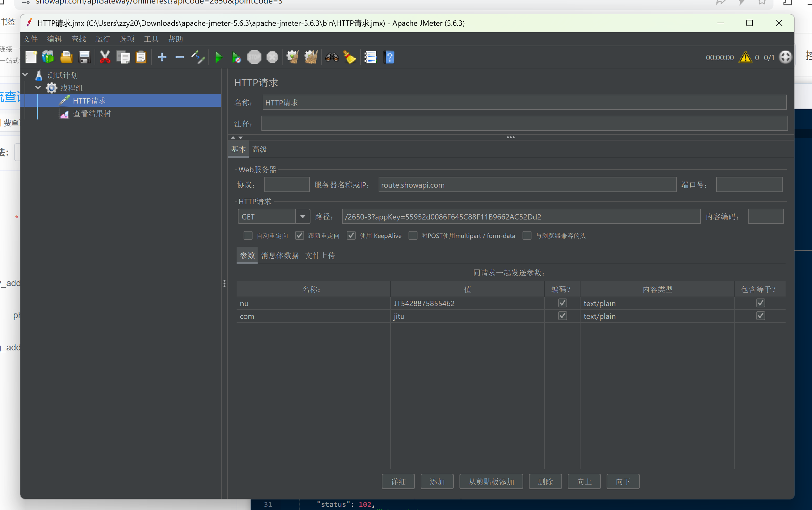This screenshot has width=812, height=510.
Task: Open the Function Helper list icon
Action: click(x=370, y=57)
